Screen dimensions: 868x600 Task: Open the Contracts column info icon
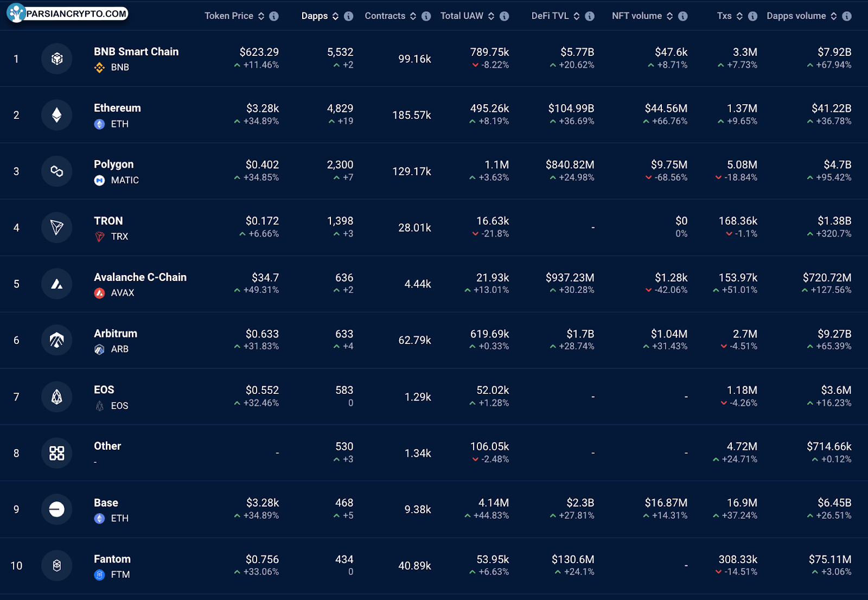pyautogui.click(x=426, y=16)
